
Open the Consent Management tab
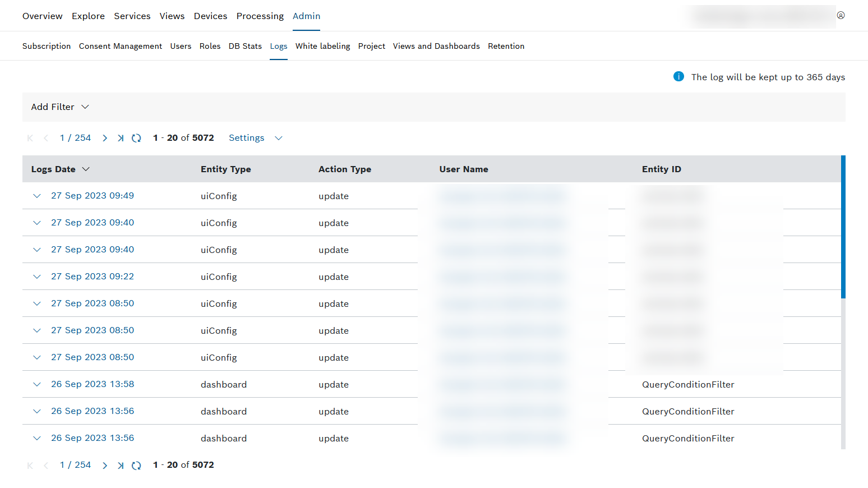[120, 46]
